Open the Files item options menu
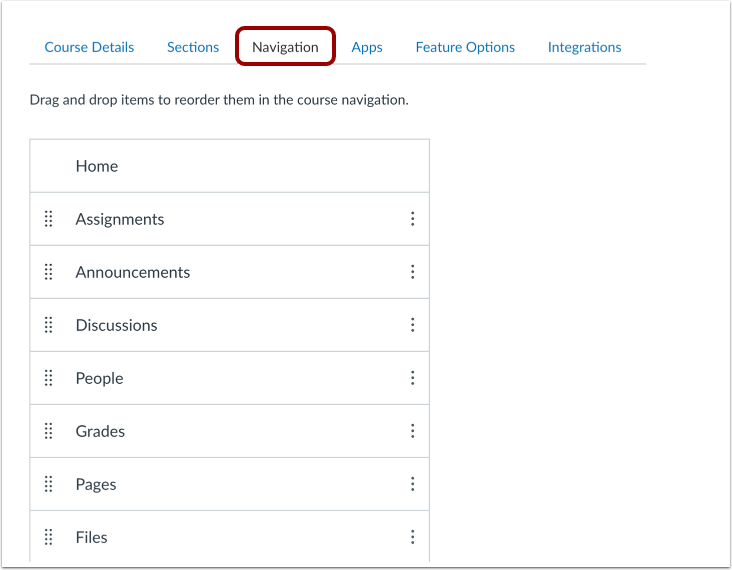 click(x=412, y=537)
